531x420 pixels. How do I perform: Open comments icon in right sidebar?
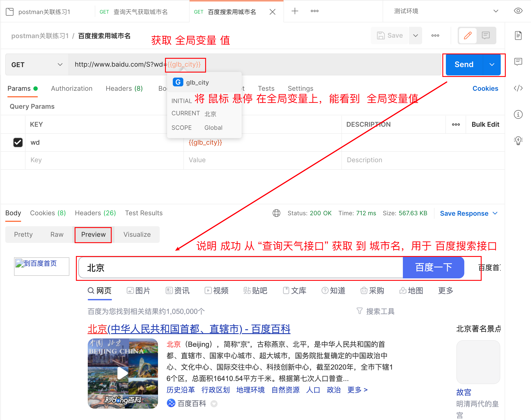(518, 61)
